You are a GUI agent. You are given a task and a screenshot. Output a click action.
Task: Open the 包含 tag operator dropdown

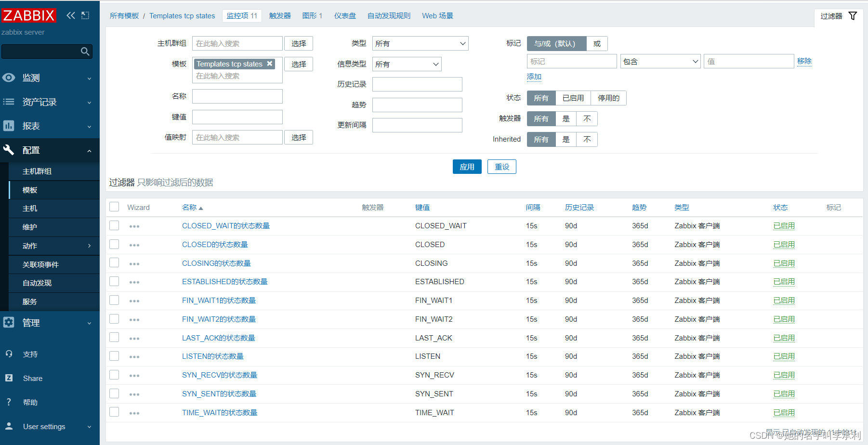tap(660, 61)
